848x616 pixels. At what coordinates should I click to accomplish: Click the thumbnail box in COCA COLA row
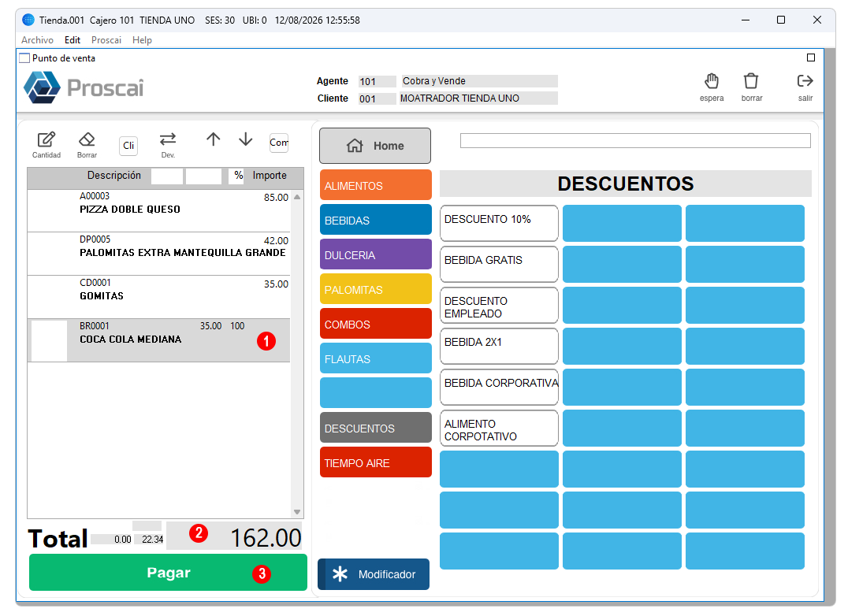pos(49,341)
